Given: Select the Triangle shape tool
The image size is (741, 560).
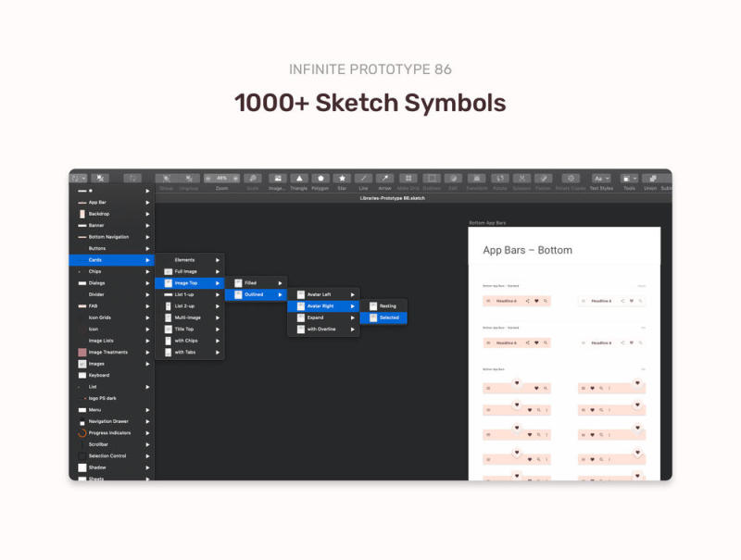Looking at the screenshot, I should 298,178.
